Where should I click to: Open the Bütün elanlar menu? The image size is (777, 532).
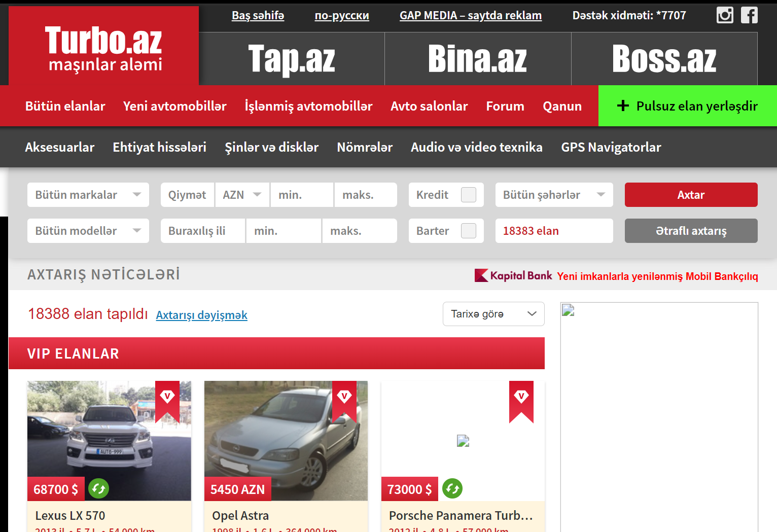[x=65, y=106]
